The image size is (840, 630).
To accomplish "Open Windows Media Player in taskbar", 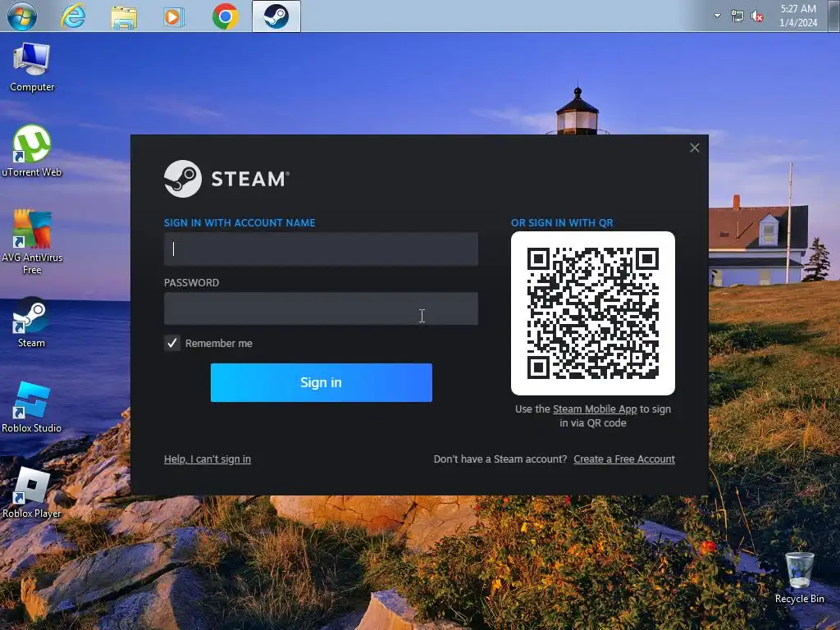I will (174, 17).
